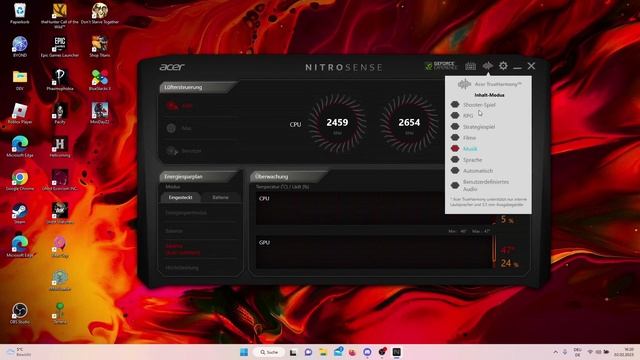Image resolution: width=640 pixels, height=360 pixels.
Task: Expand hidden system tray icons chevron
Action: (x=556, y=352)
